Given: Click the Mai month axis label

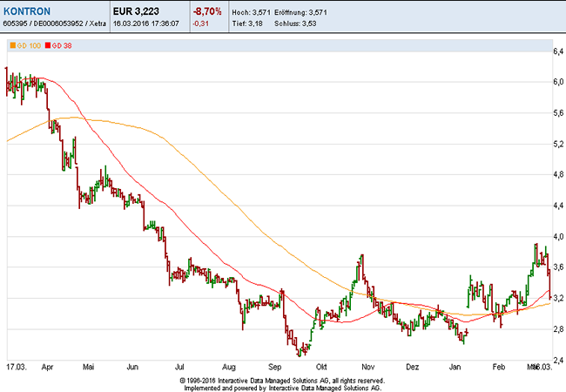Looking at the screenshot, I should point(89,367).
